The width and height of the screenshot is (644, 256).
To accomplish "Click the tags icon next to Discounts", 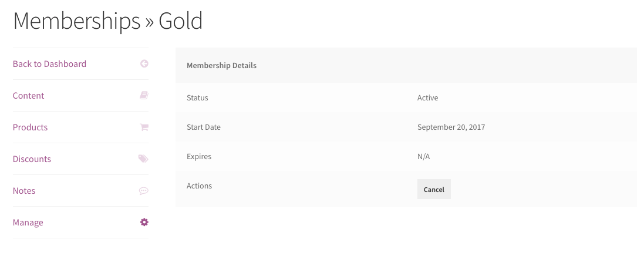I will click(143, 159).
